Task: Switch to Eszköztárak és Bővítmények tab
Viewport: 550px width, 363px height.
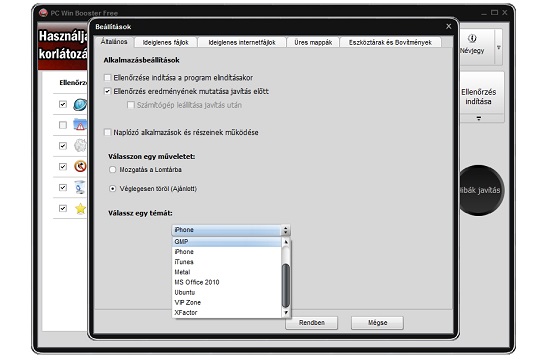Action: (x=390, y=42)
